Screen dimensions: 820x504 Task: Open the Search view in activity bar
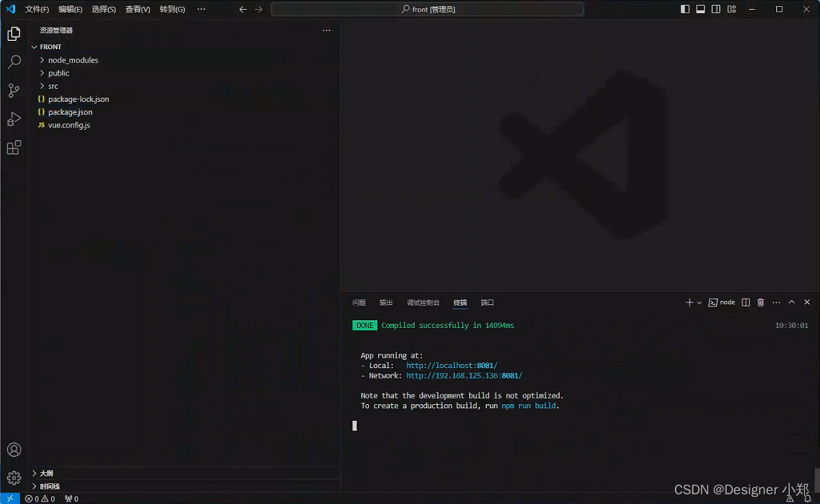tap(14, 62)
